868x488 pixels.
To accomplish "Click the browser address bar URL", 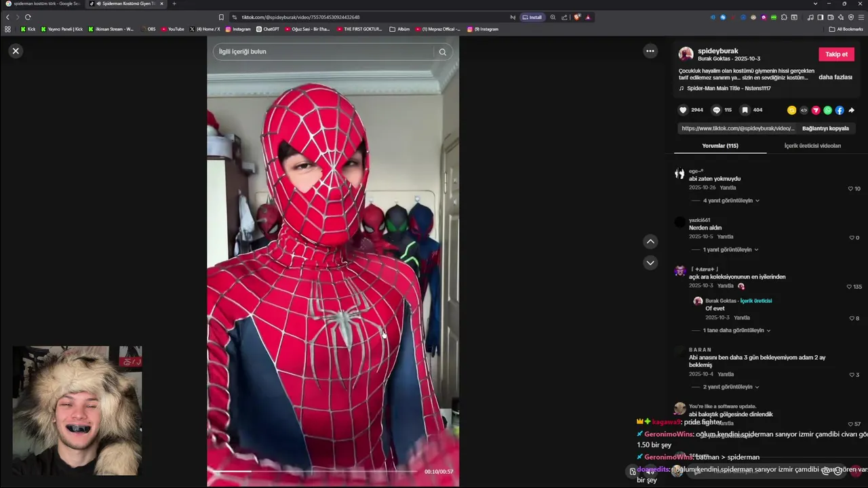I will pos(300,17).
